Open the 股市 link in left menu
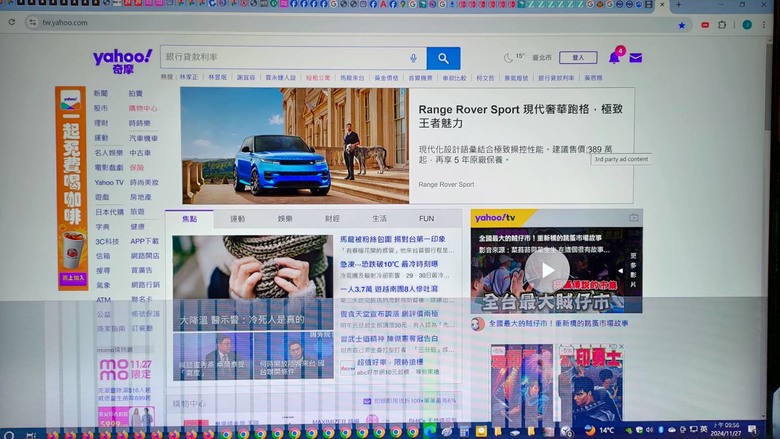Viewport: 780px width, 439px height. point(101,108)
